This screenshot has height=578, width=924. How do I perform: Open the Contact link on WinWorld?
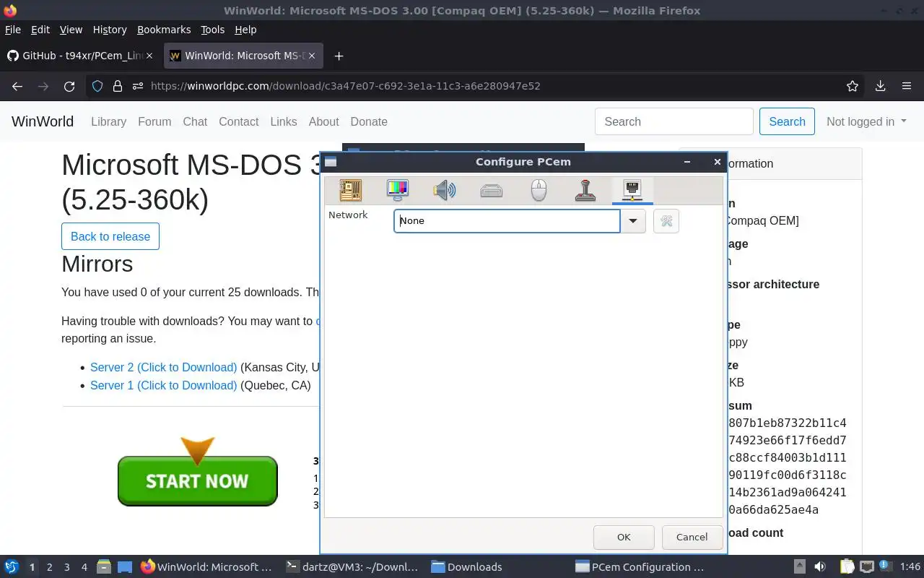pyautogui.click(x=239, y=121)
